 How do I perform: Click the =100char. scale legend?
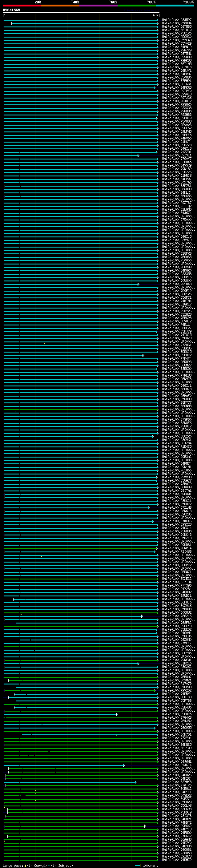coord(146,866)
